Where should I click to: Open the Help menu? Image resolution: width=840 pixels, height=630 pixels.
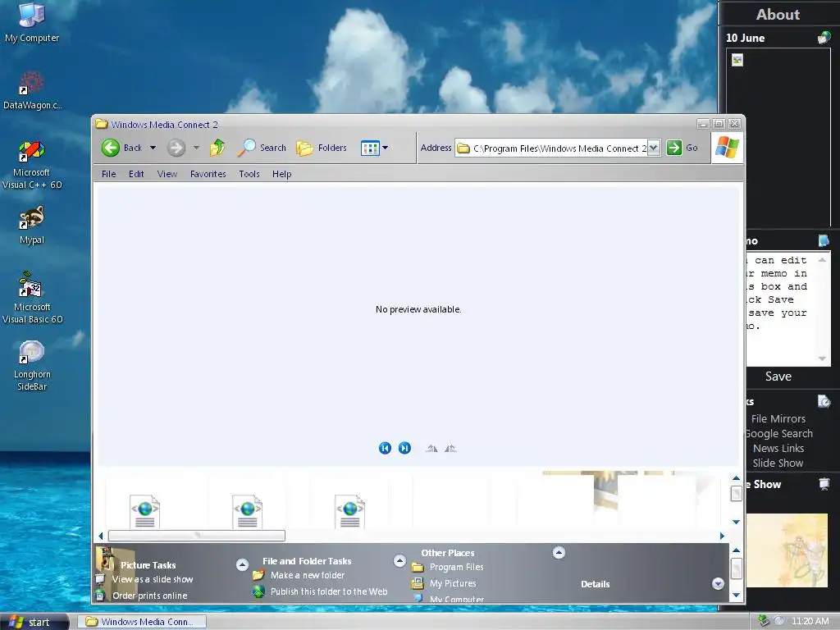[282, 174]
